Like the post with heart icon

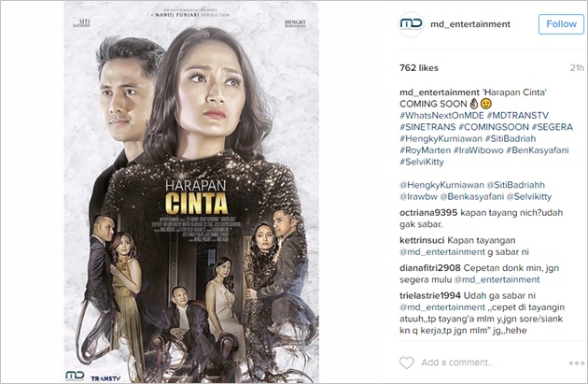point(407,363)
